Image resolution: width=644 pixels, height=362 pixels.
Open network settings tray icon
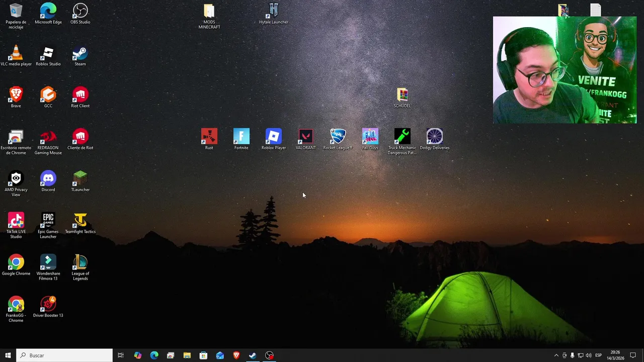pyautogui.click(x=580, y=355)
